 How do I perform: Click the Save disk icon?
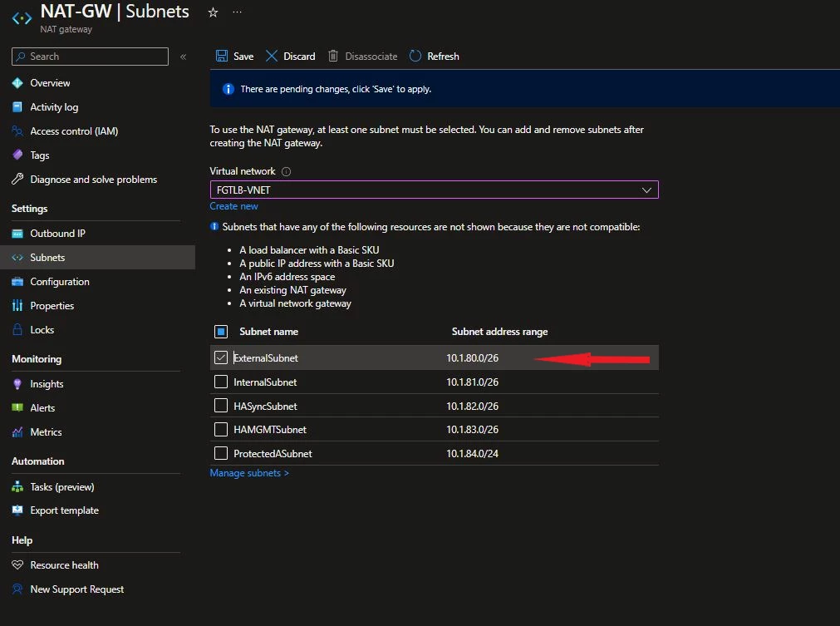tap(222, 56)
